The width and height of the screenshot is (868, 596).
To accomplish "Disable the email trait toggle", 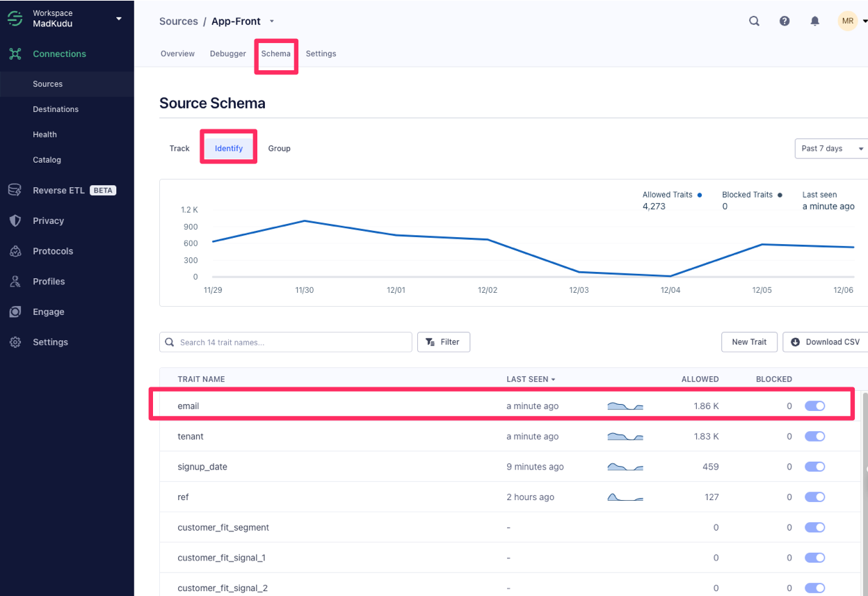I will [814, 405].
